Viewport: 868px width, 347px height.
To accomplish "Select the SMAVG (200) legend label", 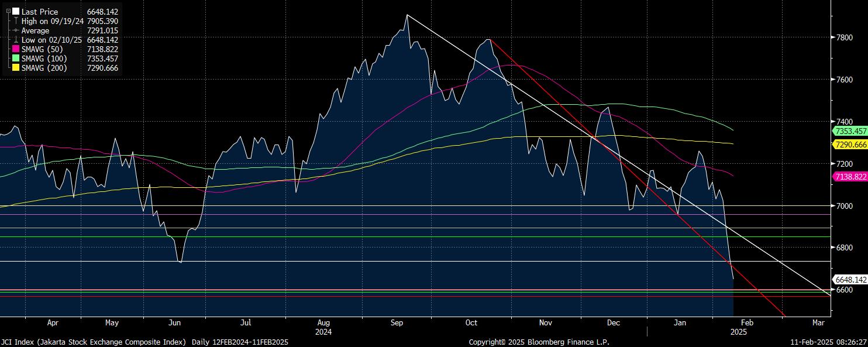I will click(44, 68).
